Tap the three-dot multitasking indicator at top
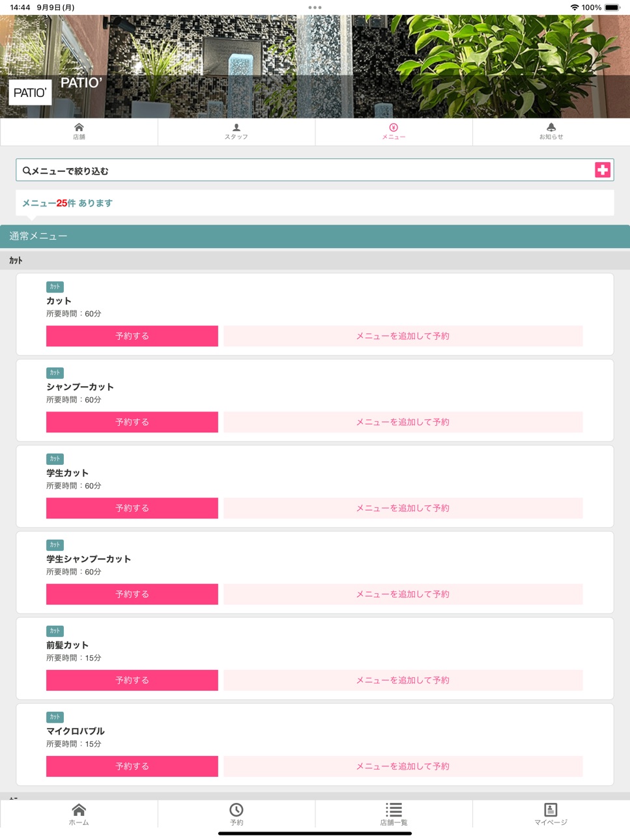Image resolution: width=630 pixels, height=840 pixels. pyautogui.click(x=315, y=8)
